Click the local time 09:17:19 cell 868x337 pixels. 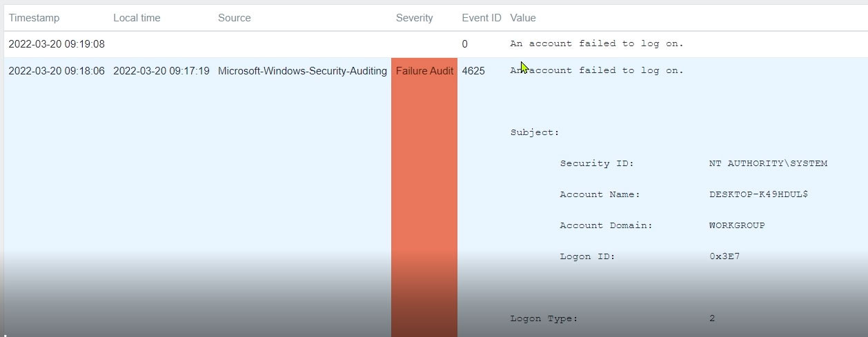coord(161,71)
